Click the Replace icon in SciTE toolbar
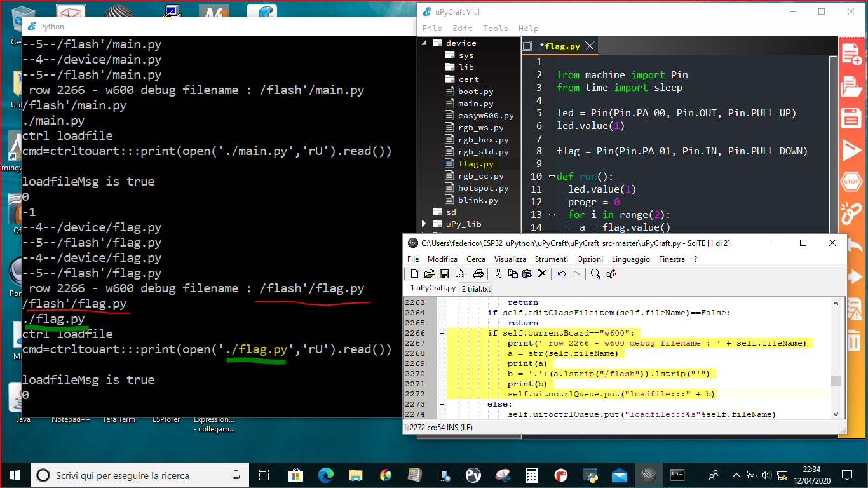Screen dimensions: 868x488 click(x=611, y=274)
